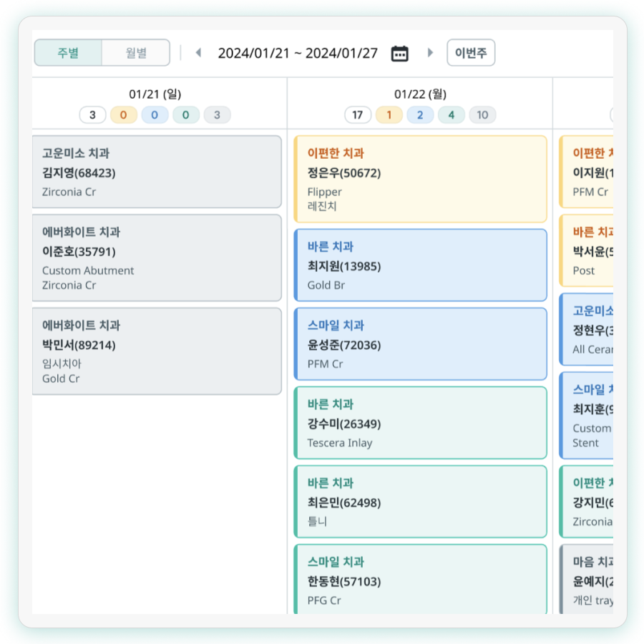Filter by green badge showing 4 under 01/22

(x=451, y=115)
